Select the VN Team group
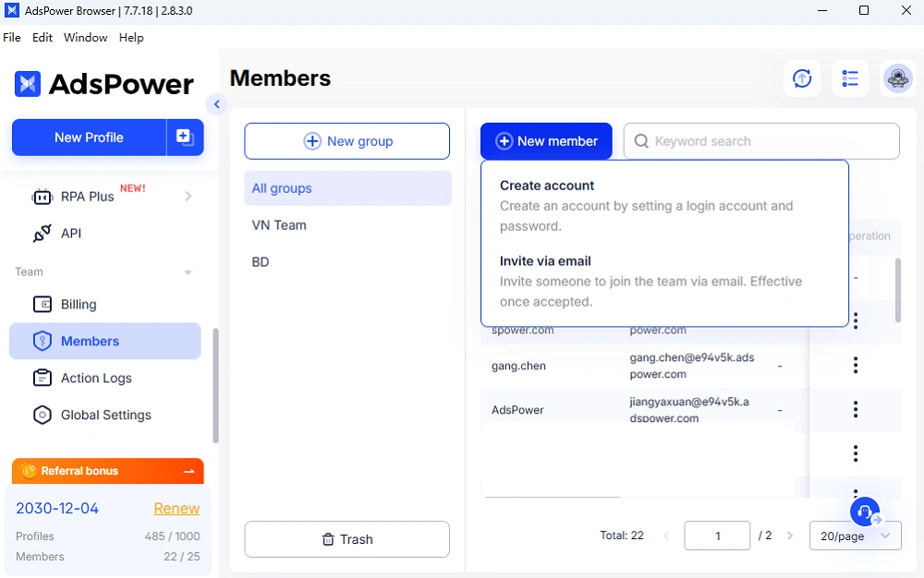The width and height of the screenshot is (924, 578). (279, 224)
